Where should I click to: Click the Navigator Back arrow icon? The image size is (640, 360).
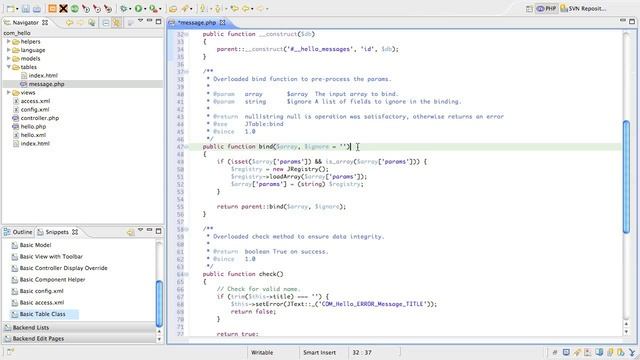point(69,23)
